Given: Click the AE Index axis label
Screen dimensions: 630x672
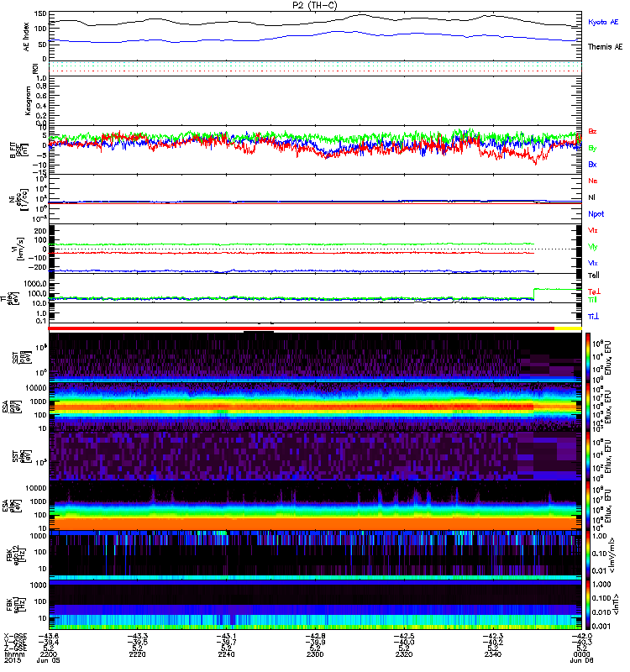Looking at the screenshot, I should 26,37.
